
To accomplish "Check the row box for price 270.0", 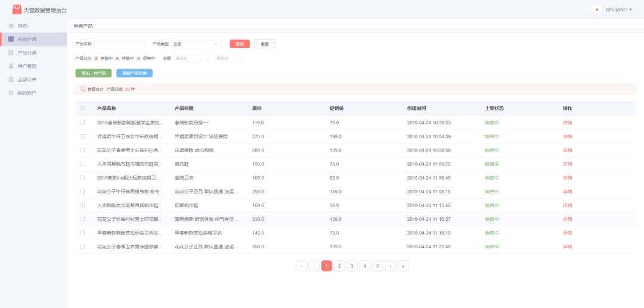I will click(82, 136).
